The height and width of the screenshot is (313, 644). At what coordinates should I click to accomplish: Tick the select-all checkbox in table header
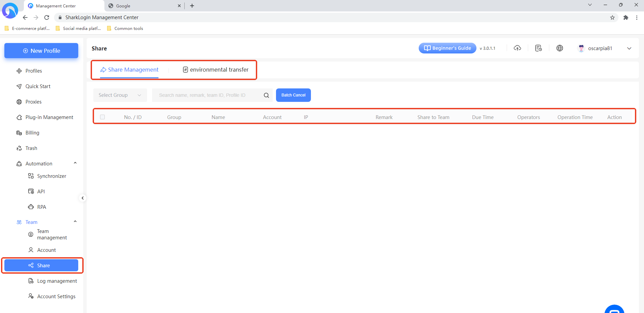point(102,117)
